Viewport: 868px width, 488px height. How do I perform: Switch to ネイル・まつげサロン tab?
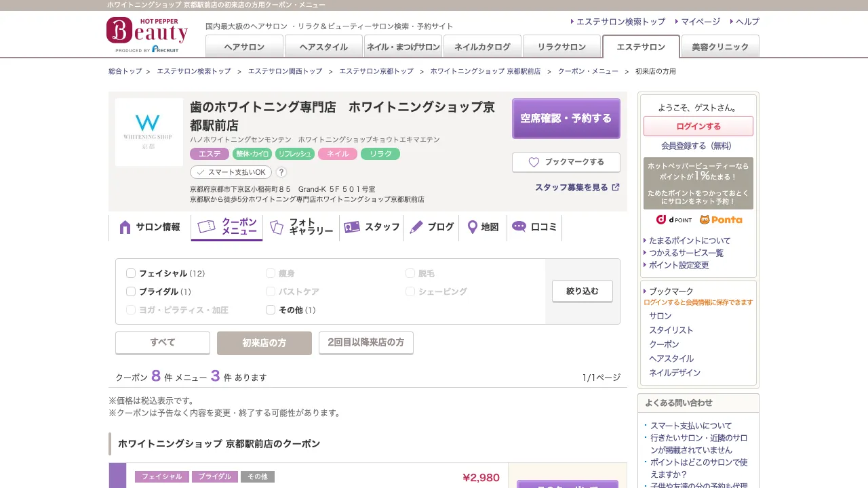(x=403, y=46)
